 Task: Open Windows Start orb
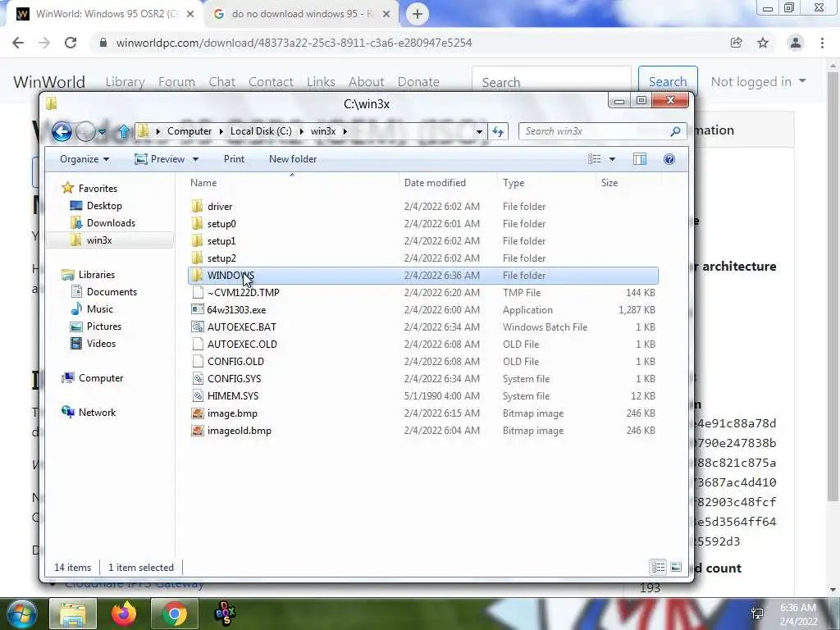[21, 614]
